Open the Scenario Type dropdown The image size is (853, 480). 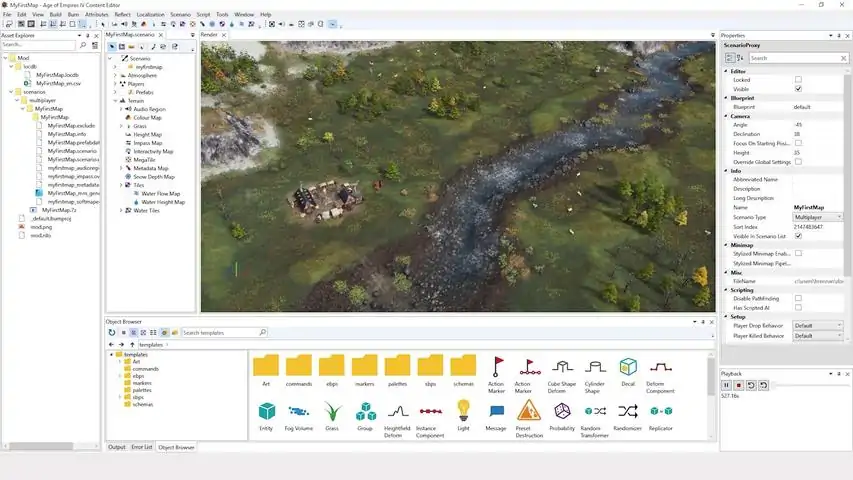point(818,217)
